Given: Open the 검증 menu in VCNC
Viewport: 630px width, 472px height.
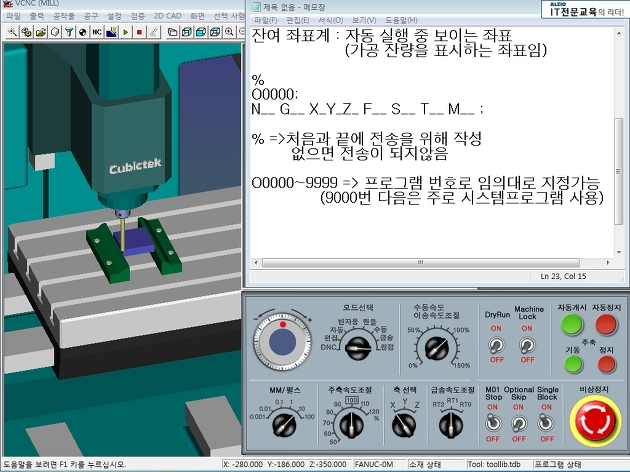Looking at the screenshot, I should (137, 16).
